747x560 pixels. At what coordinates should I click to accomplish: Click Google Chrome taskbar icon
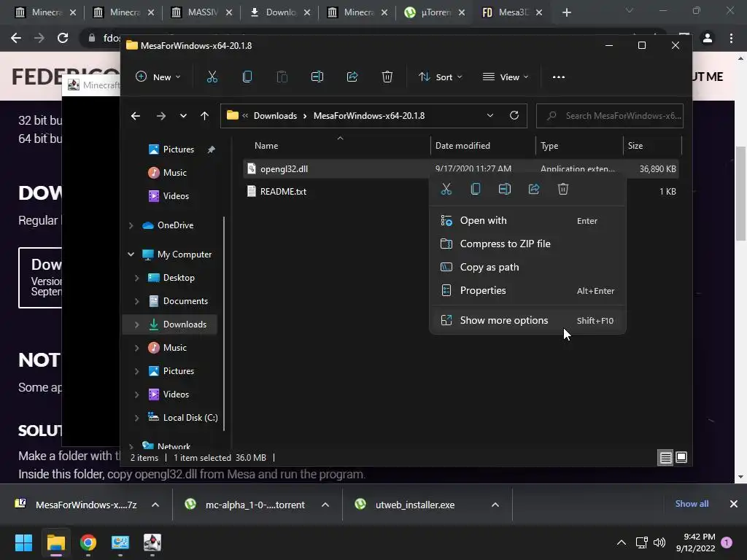(x=88, y=542)
